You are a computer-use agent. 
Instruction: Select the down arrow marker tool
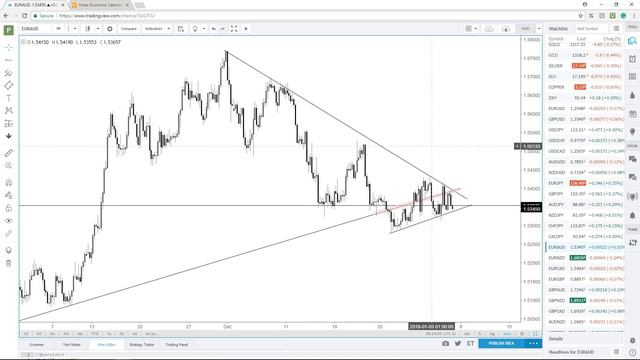[9, 136]
